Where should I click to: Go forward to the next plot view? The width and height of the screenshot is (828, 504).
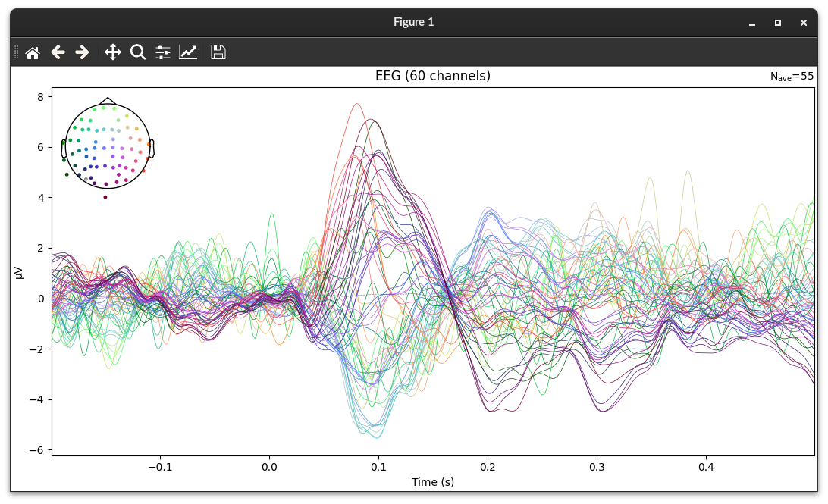(82, 52)
